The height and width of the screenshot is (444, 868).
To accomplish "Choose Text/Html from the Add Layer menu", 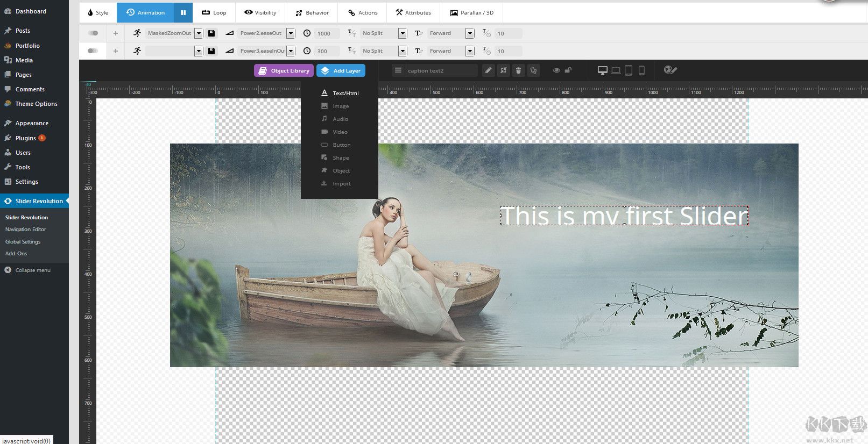I will (345, 94).
